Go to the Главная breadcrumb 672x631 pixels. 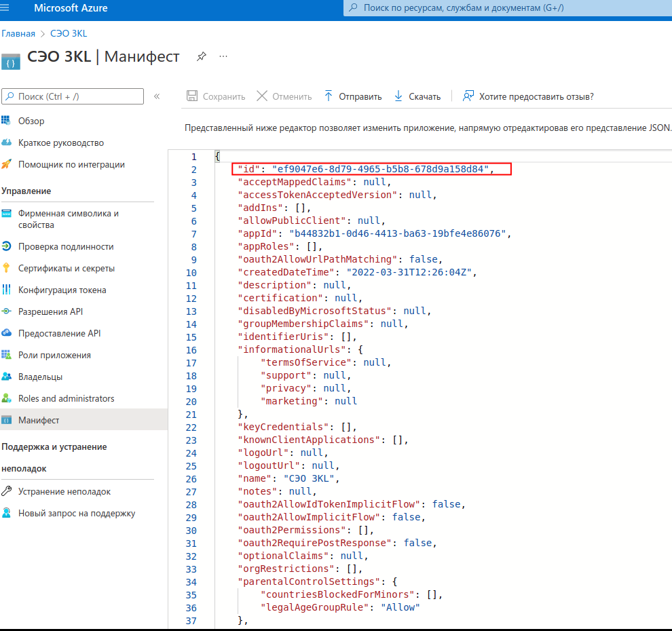tap(18, 33)
